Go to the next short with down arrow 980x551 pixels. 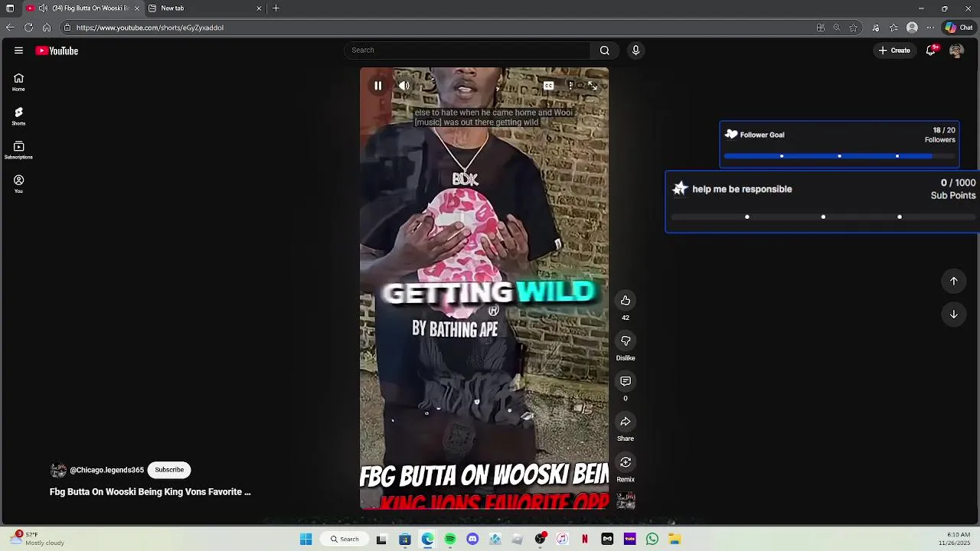tap(954, 315)
